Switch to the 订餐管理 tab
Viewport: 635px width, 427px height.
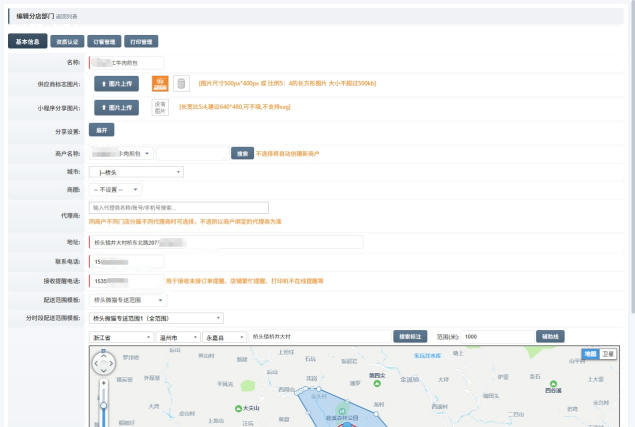(105, 42)
